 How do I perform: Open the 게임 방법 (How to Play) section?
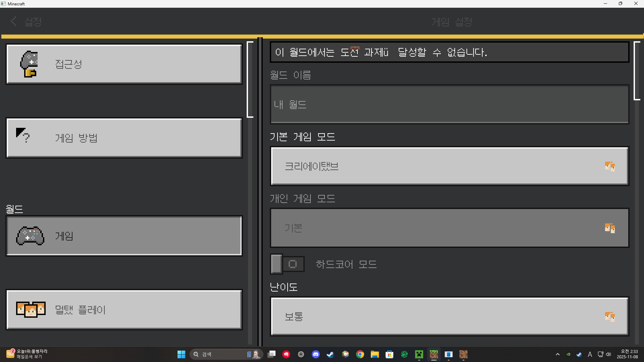click(124, 138)
